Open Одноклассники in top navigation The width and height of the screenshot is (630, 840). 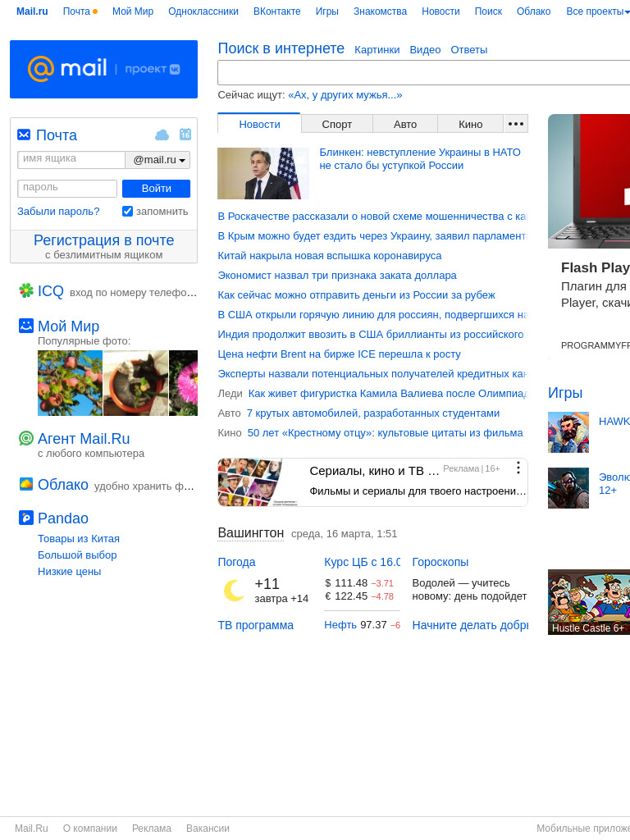203,11
